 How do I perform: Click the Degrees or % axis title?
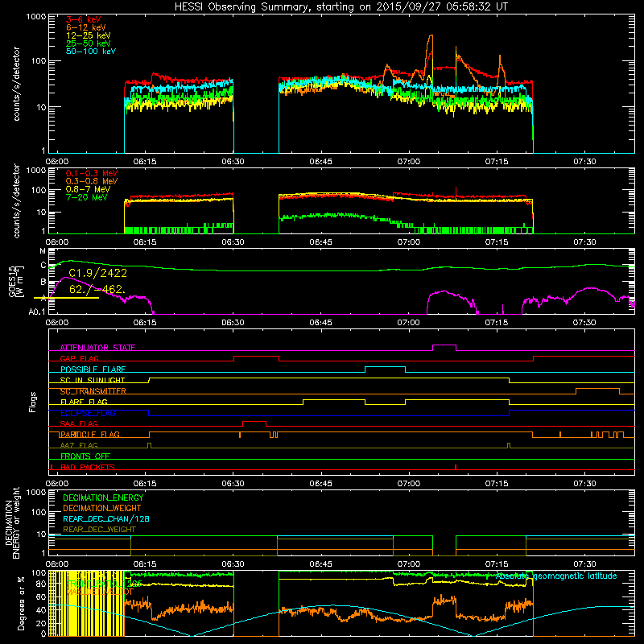coord(21,604)
